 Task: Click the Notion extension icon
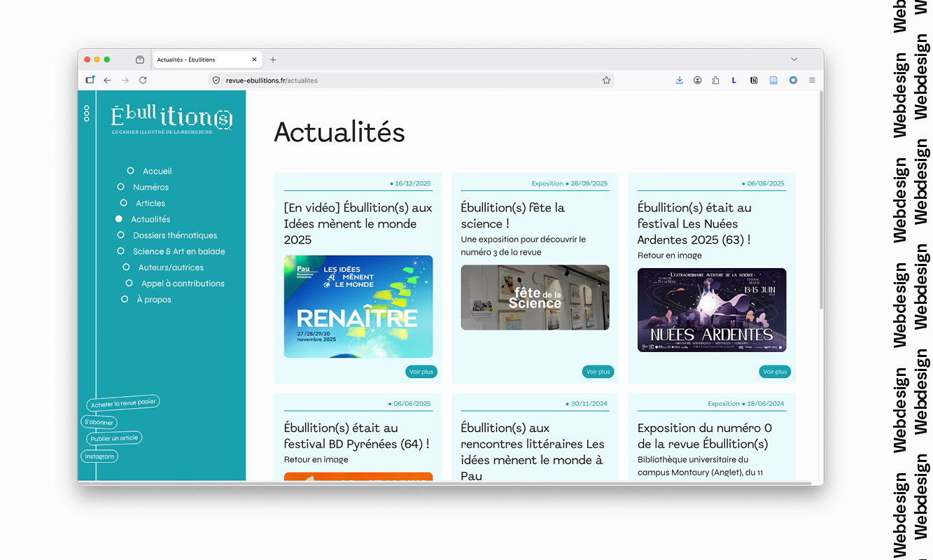pyautogui.click(x=754, y=80)
